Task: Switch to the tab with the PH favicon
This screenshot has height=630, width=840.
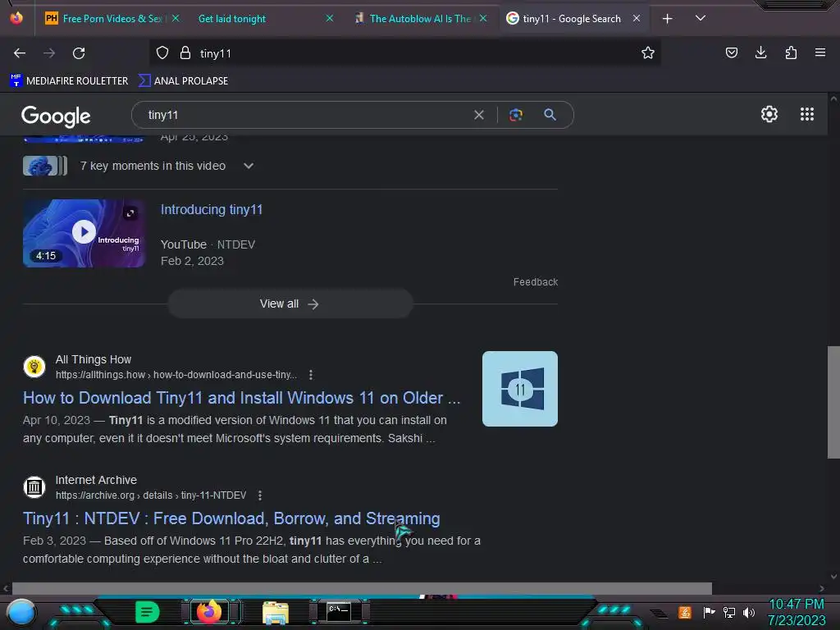Action: pos(110,19)
